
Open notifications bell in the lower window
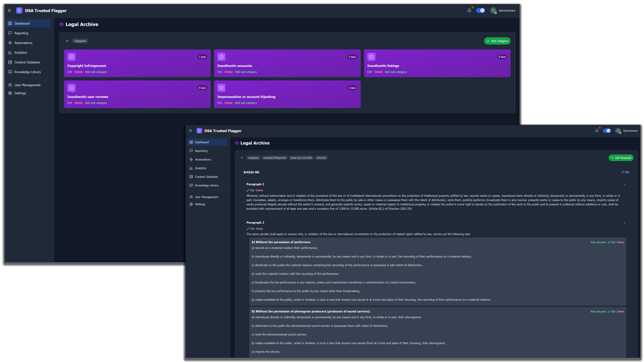tap(597, 131)
